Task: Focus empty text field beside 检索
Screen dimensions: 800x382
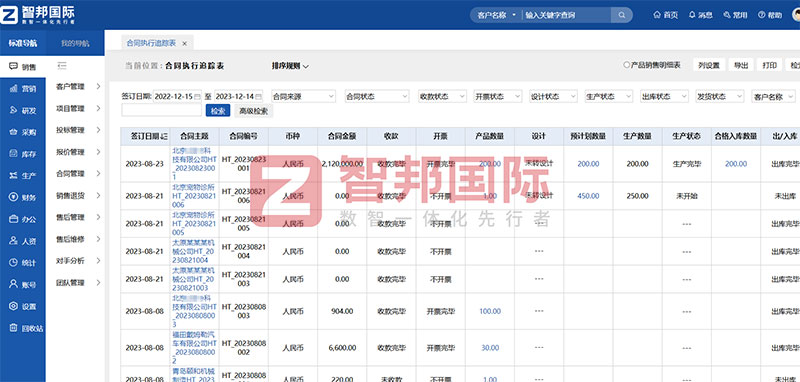Action: click(161, 111)
